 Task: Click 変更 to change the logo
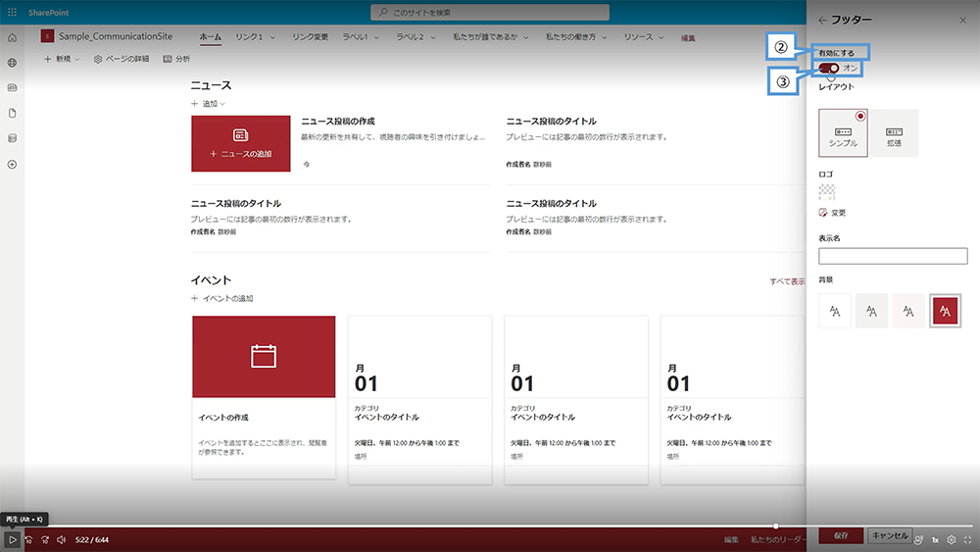pos(832,213)
